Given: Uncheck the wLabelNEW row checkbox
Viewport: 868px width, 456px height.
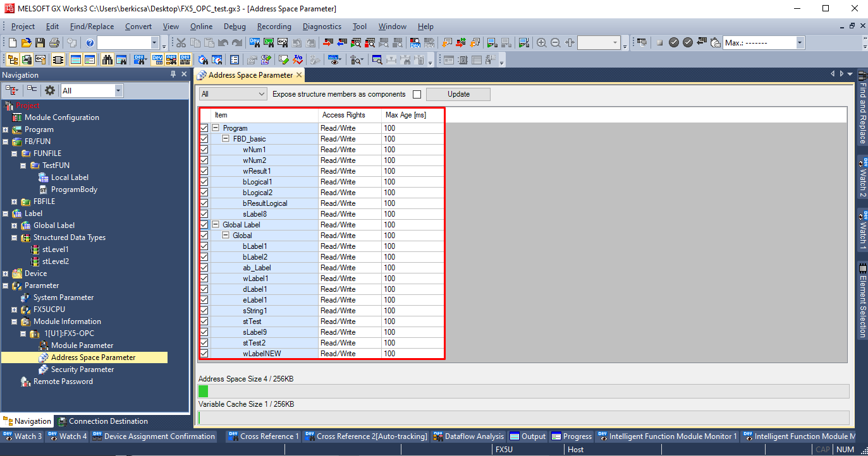Looking at the screenshot, I should click(x=204, y=354).
